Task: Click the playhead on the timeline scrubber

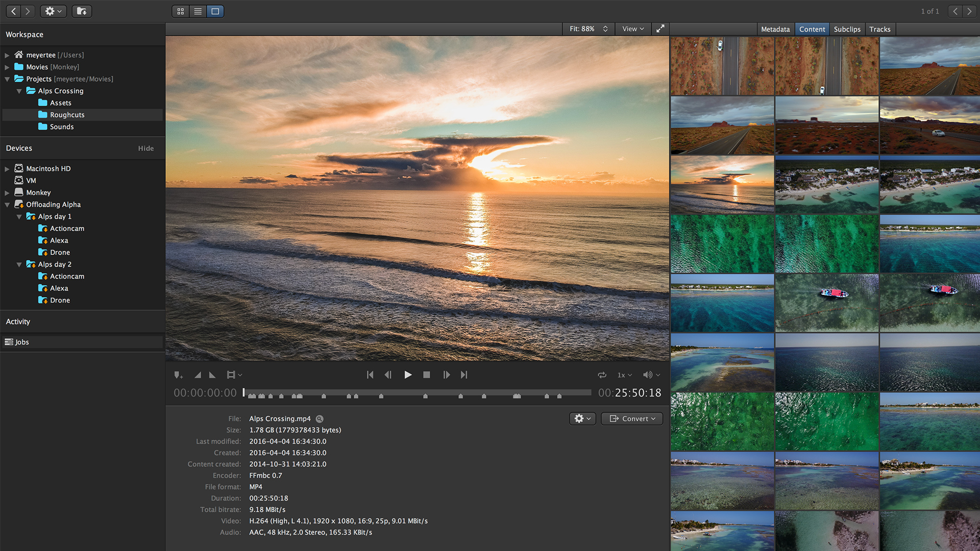Action: click(243, 392)
